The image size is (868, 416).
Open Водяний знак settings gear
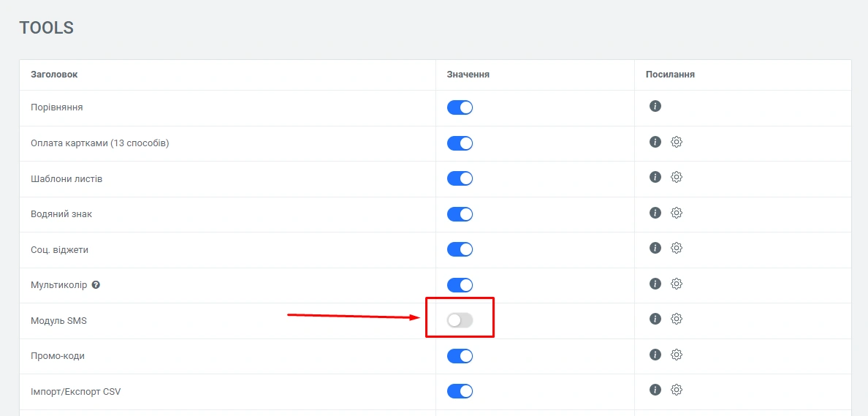(x=677, y=213)
